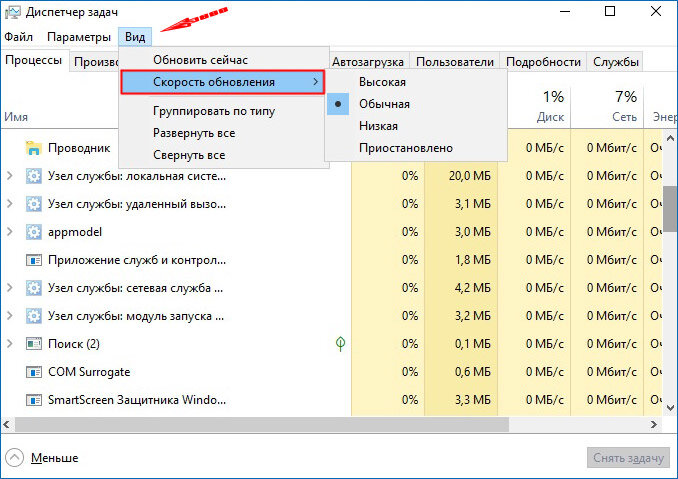Click the Меньше details link
This screenshot has width=678, height=479.
click(54, 457)
